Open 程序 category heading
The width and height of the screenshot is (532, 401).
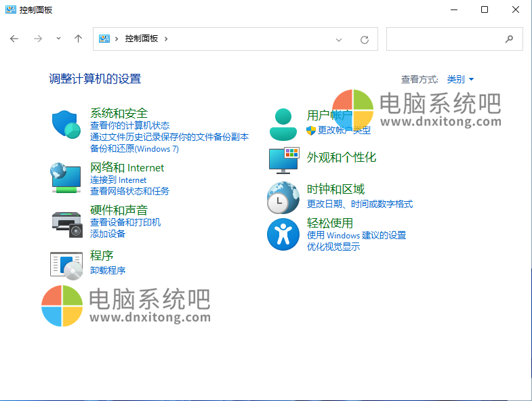[102, 255]
